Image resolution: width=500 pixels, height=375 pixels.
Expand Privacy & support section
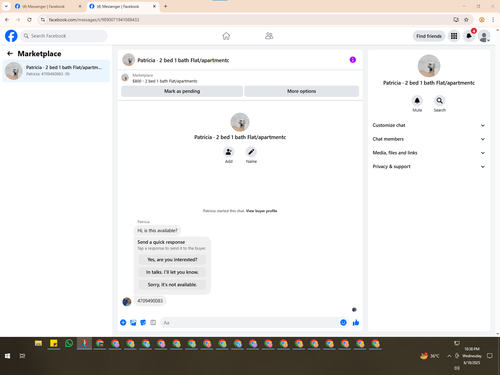428,166
